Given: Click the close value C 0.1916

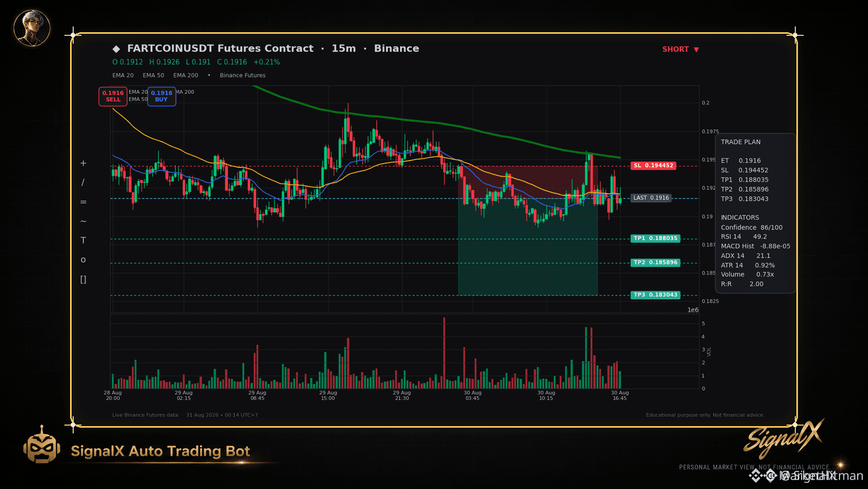Looking at the screenshot, I should (232, 62).
